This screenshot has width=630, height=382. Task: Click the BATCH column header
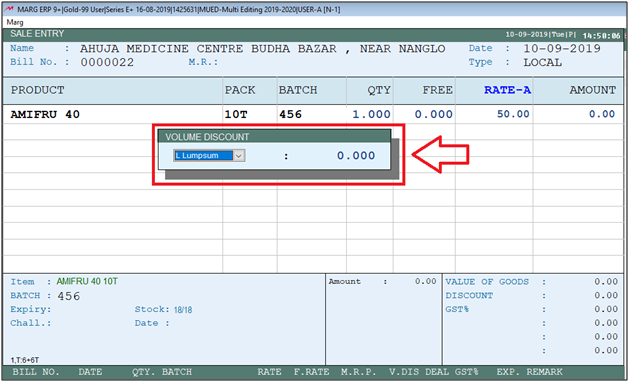coord(298,90)
